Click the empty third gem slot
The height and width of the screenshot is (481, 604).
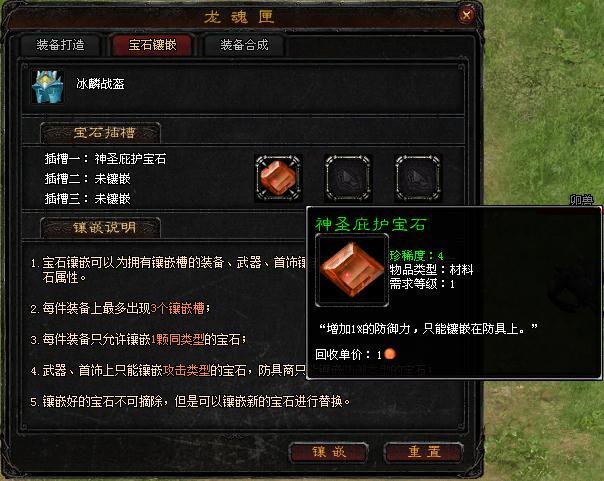[x=418, y=178]
